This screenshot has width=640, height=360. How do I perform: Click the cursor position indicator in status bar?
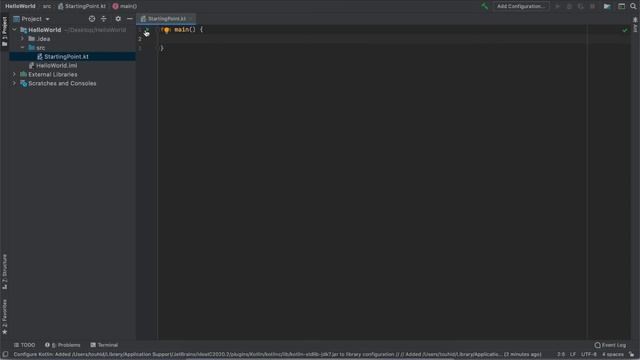(561, 354)
